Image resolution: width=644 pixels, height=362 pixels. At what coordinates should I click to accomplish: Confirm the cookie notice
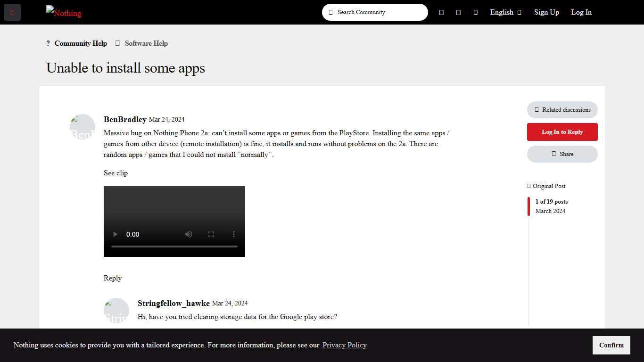pos(611,345)
